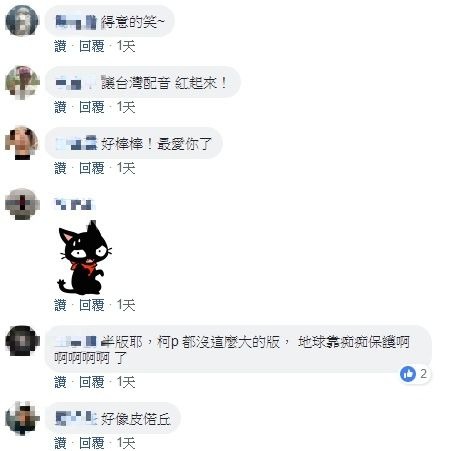Open commenter name above cat sticker
The height and width of the screenshot is (451, 465).
(75, 204)
